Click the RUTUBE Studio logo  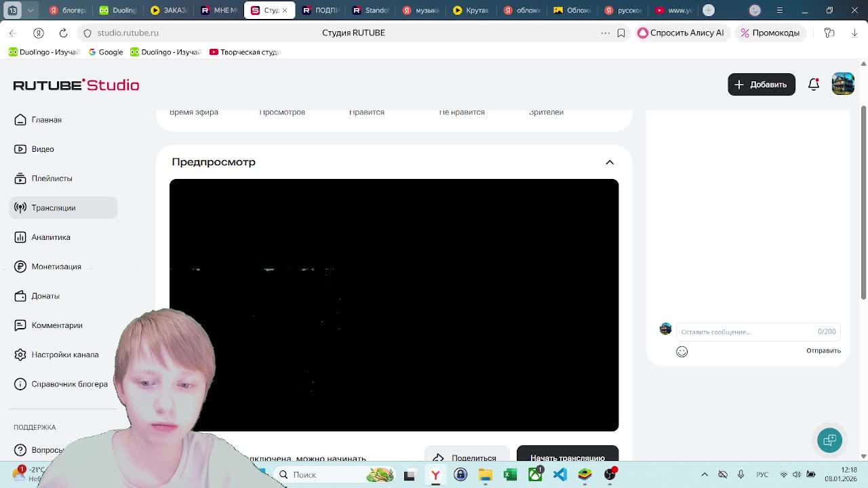pyautogui.click(x=76, y=85)
